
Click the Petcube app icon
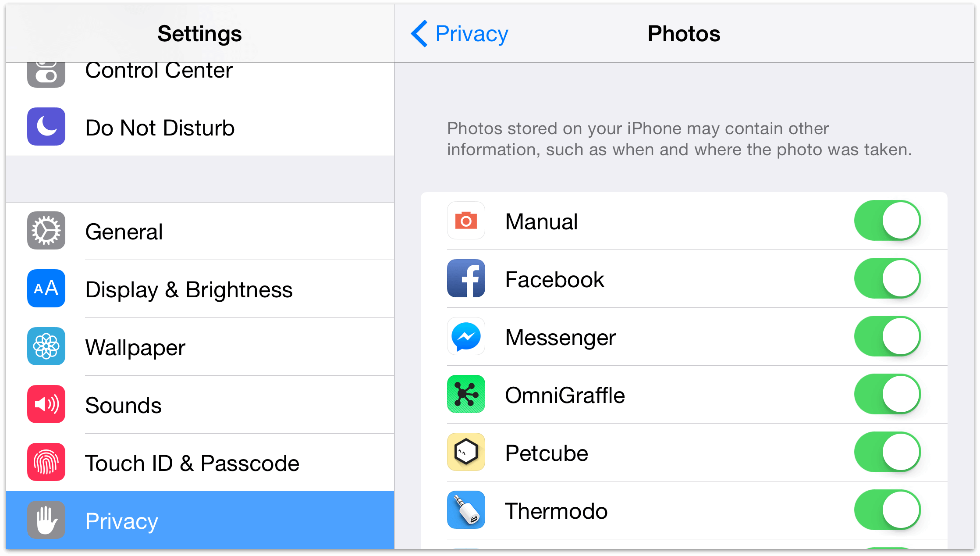(467, 451)
